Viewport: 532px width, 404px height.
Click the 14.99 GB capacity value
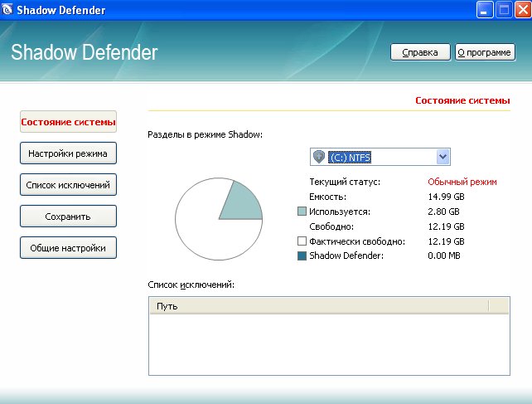pos(446,197)
